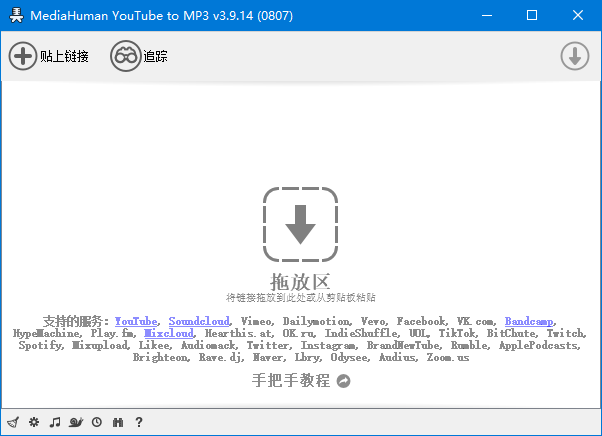Open the Soundcloud link
The width and height of the screenshot is (602, 436).
[x=199, y=321]
